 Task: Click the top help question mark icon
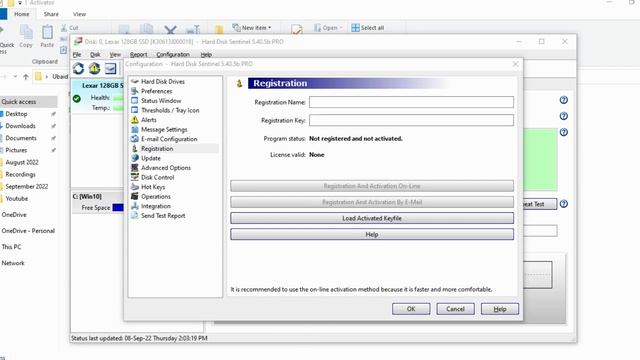[564, 100]
